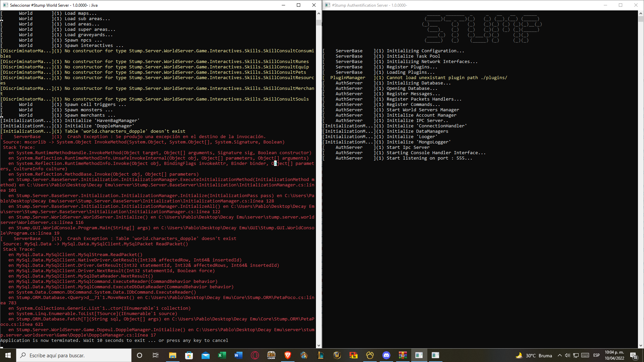Click the 'Initializing Network Interfaces...' line
Image resolution: width=644 pixels, height=362 pixels.
click(400, 62)
